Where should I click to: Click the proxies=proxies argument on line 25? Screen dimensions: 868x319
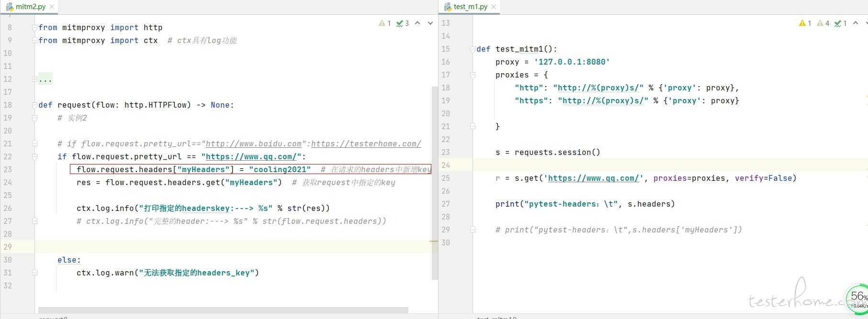click(689, 178)
